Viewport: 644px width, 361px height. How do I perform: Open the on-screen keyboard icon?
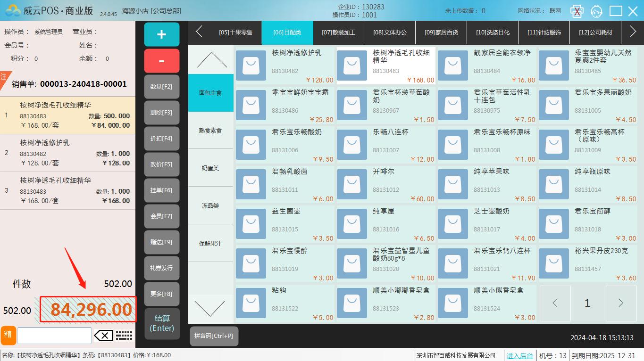tap(124, 336)
